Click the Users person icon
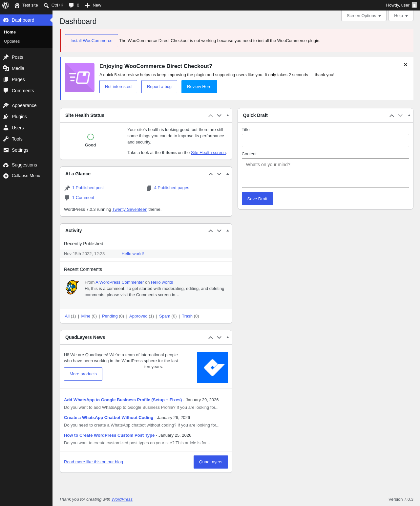420x506 pixels. 6,128
